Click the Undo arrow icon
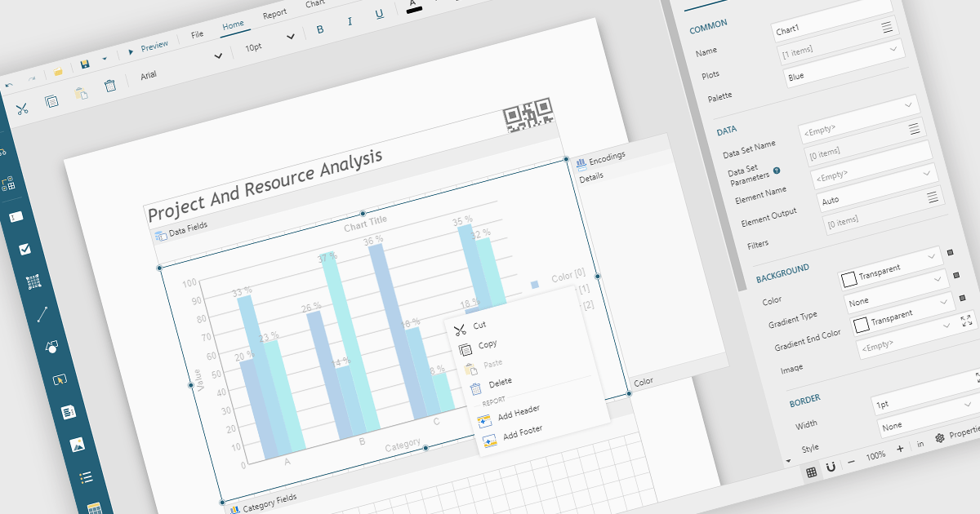 pyautogui.click(x=9, y=84)
